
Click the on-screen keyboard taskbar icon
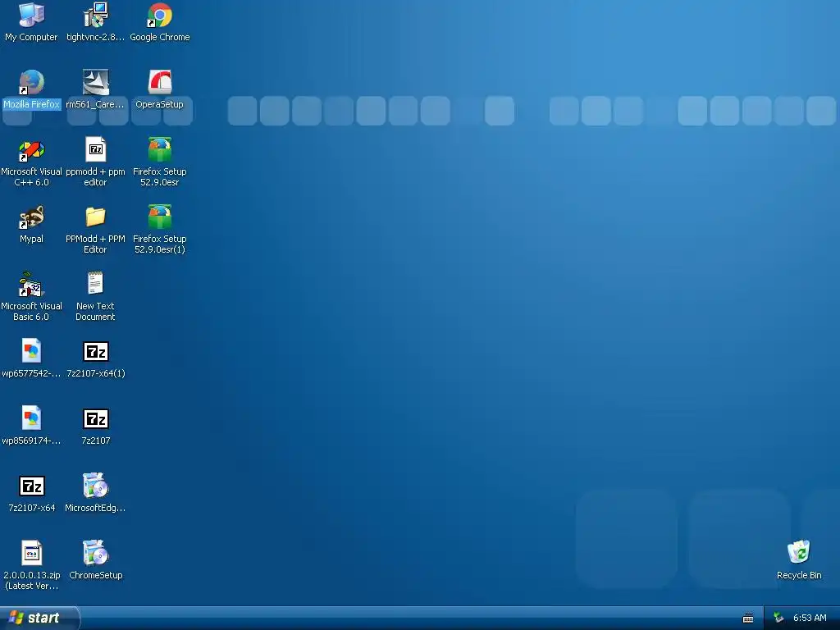click(748, 619)
